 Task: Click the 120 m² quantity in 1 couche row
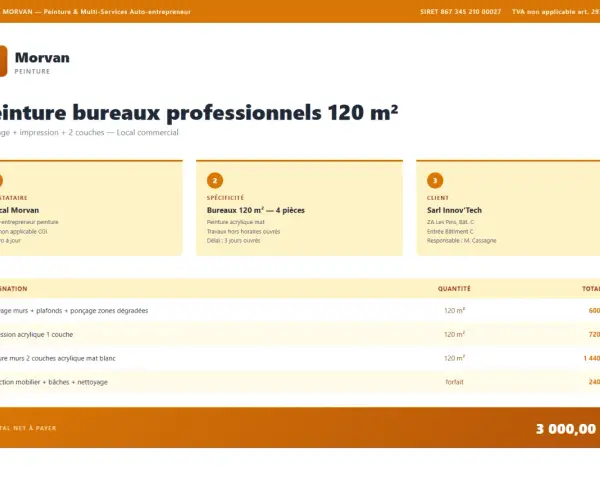(x=455, y=334)
